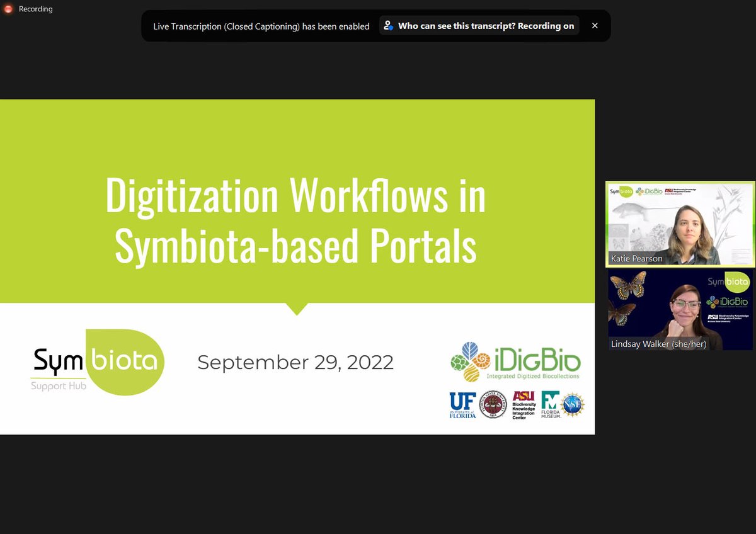Viewport: 756px width, 534px height.
Task: Click the iDigBio logo on the slide
Action: (515, 362)
